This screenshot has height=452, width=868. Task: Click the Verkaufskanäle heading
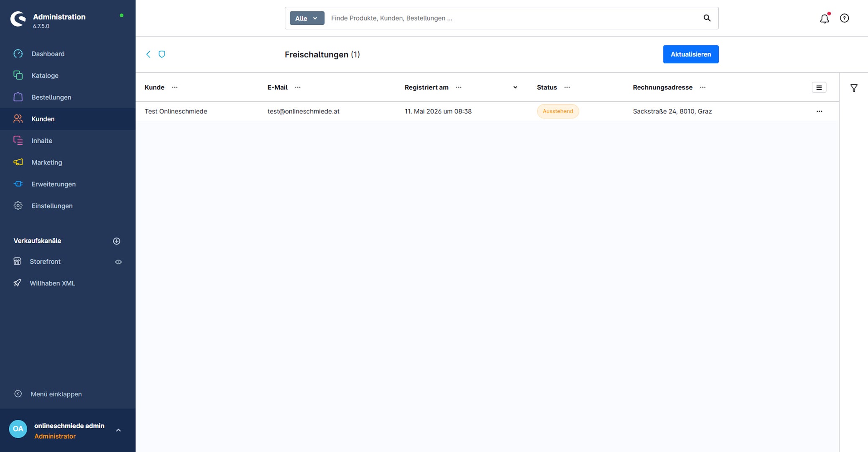click(x=37, y=241)
